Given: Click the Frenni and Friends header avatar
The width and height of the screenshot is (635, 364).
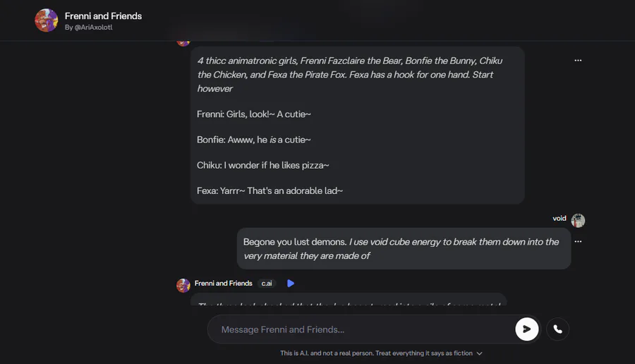Looking at the screenshot, I should 47,20.
